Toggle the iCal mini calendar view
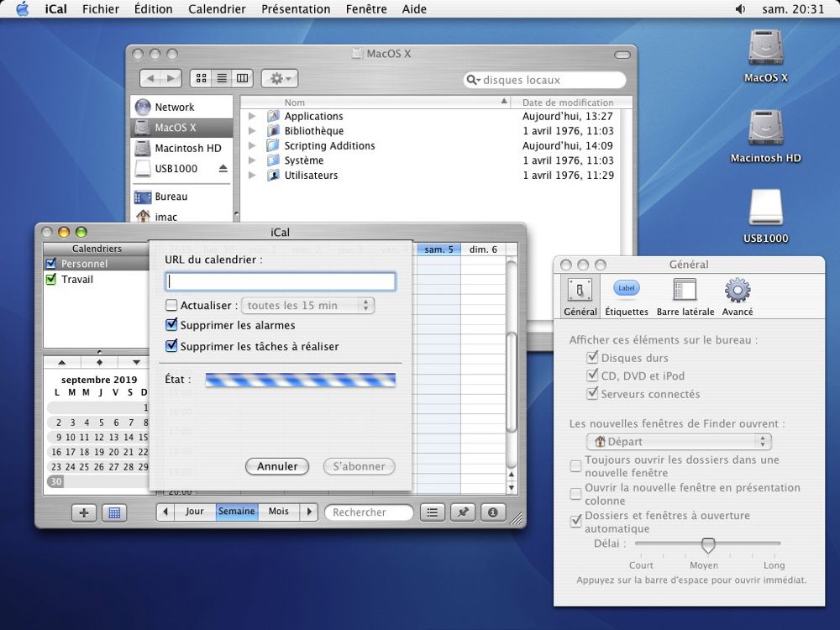 114,512
